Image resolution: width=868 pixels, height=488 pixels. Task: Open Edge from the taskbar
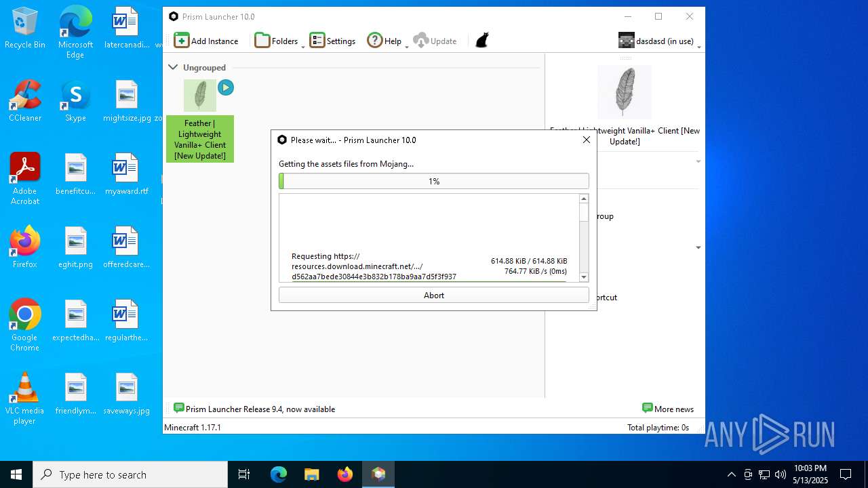(278, 474)
